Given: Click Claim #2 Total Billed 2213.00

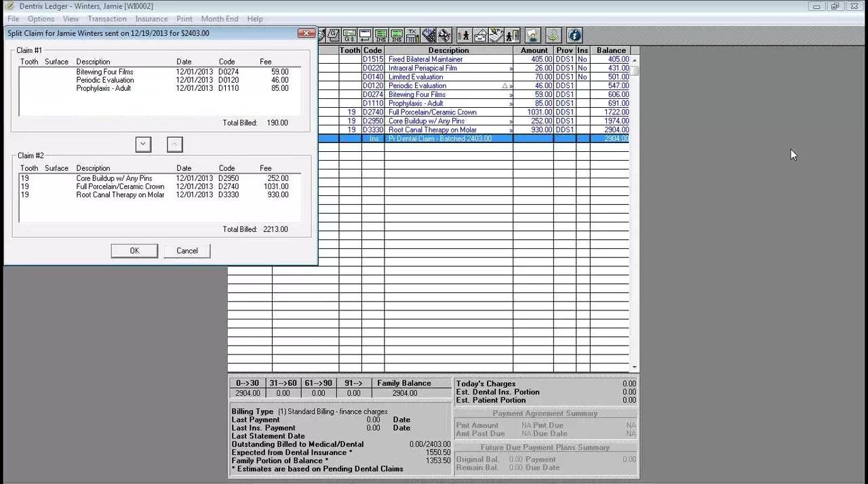Looking at the screenshot, I should (275, 230).
